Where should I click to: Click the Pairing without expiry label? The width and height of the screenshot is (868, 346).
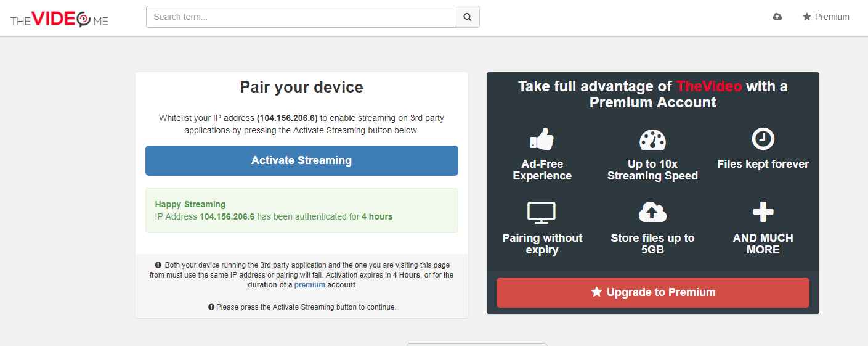click(542, 244)
